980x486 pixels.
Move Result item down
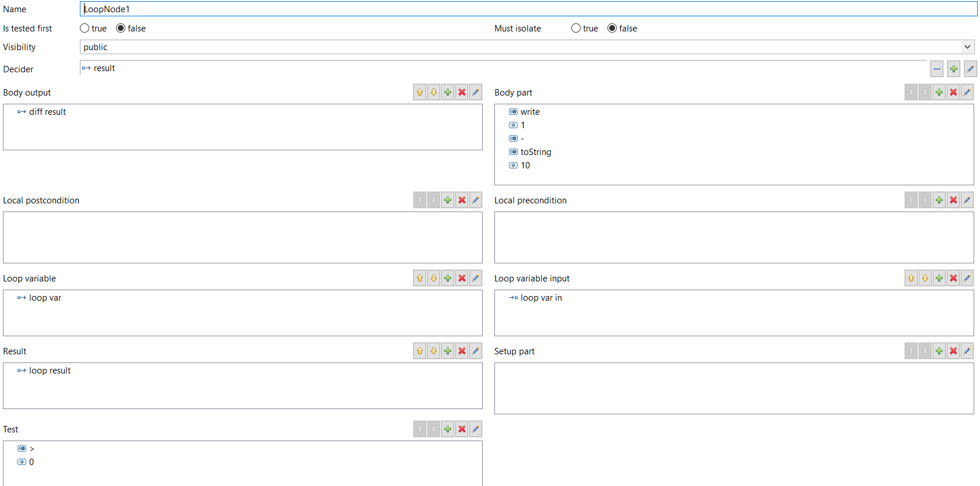coord(434,351)
